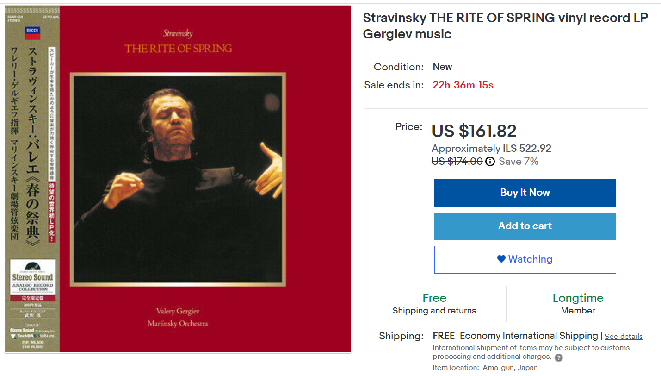The width and height of the screenshot is (661, 376).
Task: Click the Buy It Now button
Action: click(525, 193)
